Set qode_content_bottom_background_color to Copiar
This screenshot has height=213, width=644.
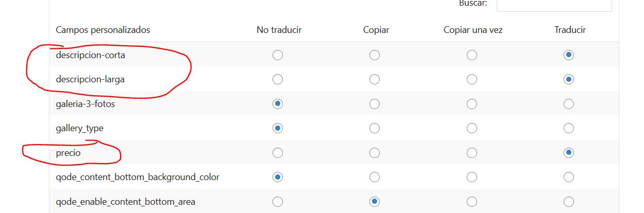[375, 177]
